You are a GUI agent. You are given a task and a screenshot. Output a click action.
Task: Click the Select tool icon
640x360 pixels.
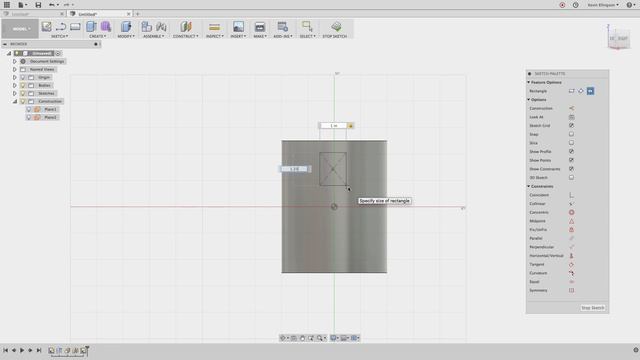(x=307, y=27)
